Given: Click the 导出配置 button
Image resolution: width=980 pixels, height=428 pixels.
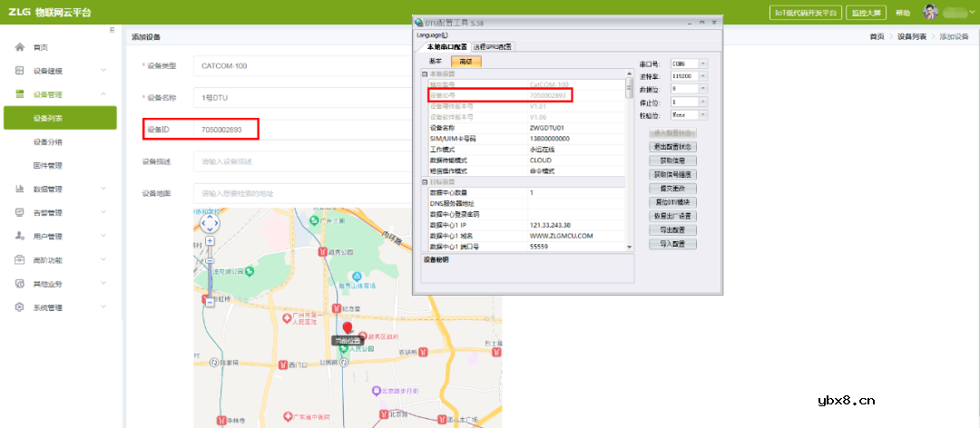Looking at the screenshot, I should click(x=673, y=229).
